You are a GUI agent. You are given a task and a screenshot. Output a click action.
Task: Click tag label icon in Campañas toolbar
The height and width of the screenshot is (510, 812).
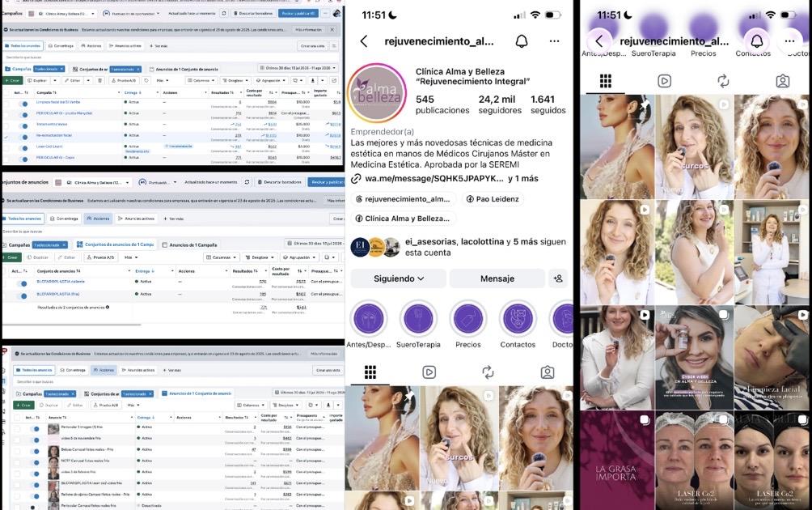coord(146,80)
